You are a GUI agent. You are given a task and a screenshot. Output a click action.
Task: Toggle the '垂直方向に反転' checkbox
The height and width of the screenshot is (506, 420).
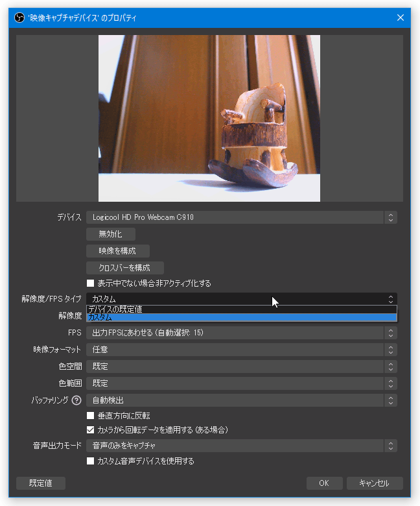click(91, 415)
